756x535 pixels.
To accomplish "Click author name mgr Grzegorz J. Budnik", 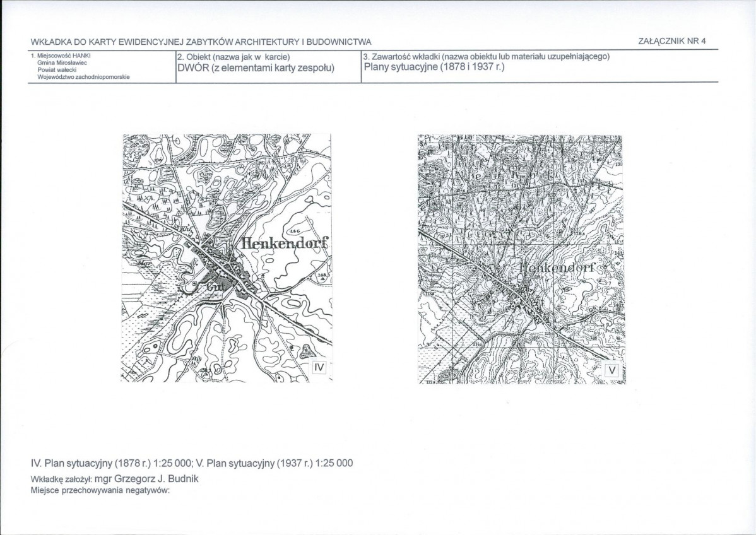I will click(x=147, y=479).
